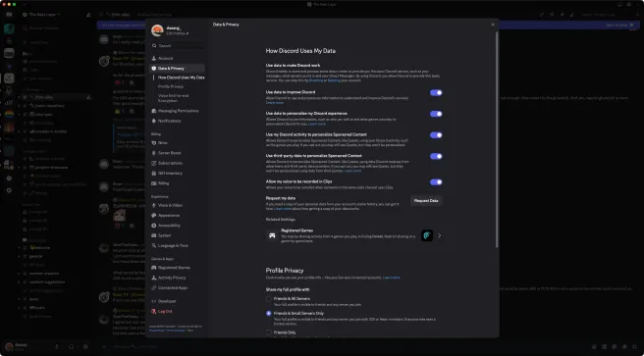Select Friends & All Servers radio option

tap(269, 299)
